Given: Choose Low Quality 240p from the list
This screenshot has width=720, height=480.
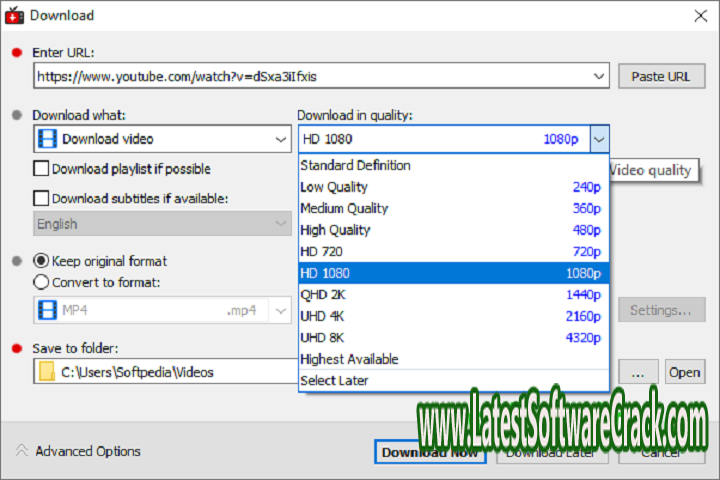Looking at the screenshot, I should 454,187.
